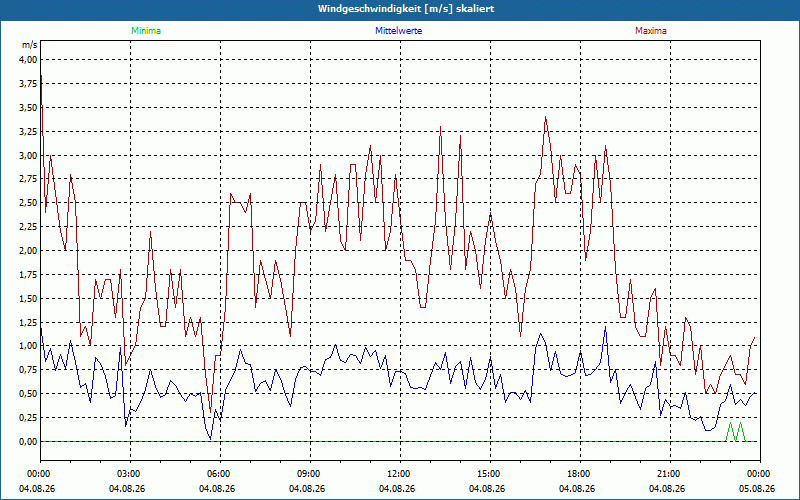Select the green 'Minima' legend label
The width and height of the screenshot is (800, 500).
(146, 31)
